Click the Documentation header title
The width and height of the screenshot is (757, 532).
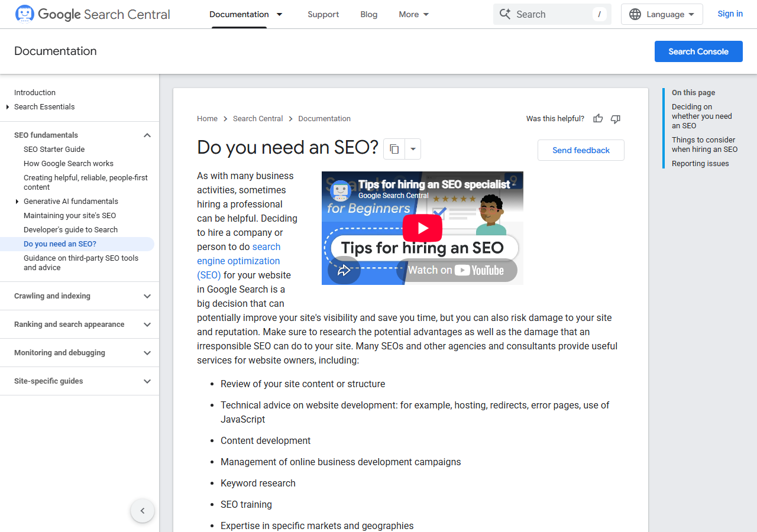56,51
